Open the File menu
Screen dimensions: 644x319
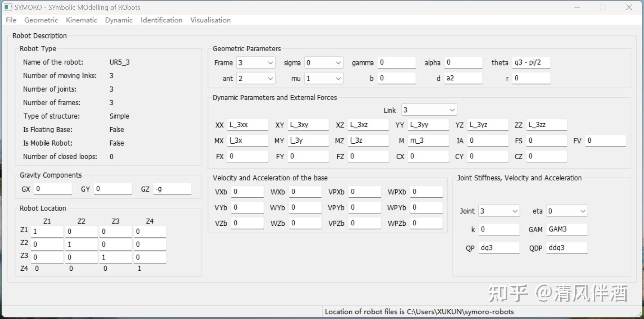(x=11, y=20)
